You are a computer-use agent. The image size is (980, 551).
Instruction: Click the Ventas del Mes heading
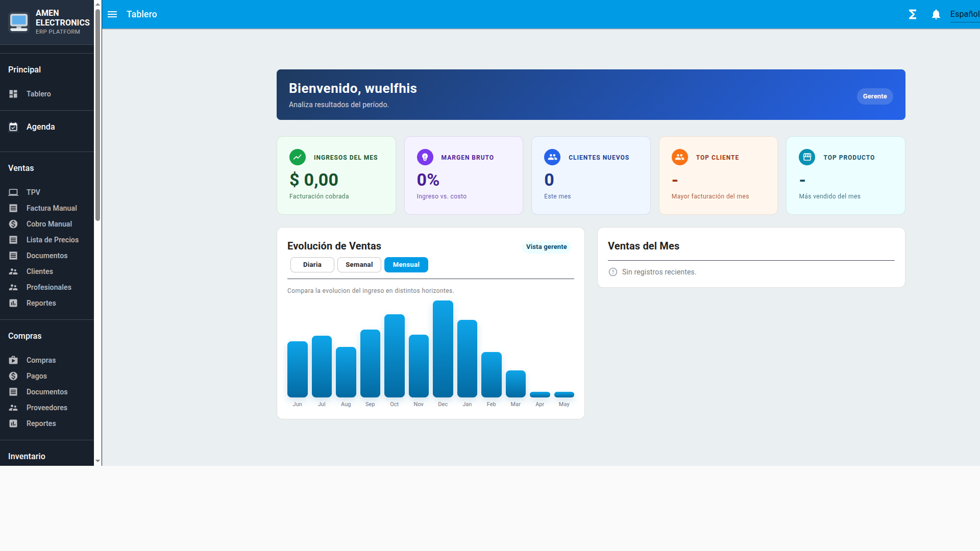click(643, 246)
